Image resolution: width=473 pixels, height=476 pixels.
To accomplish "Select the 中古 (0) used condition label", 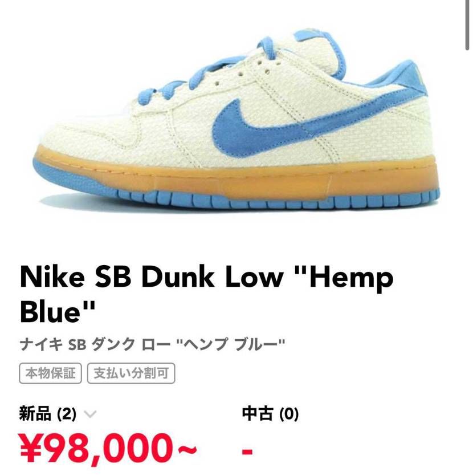I will click(x=270, y=413).
